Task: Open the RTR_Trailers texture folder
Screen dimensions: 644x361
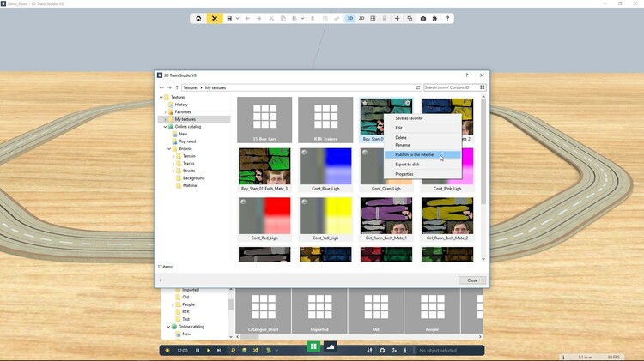Action: pos(325,120)
